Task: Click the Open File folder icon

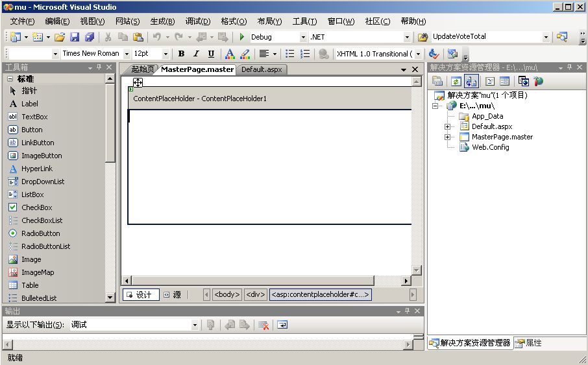Action: [x=60, y=37]
